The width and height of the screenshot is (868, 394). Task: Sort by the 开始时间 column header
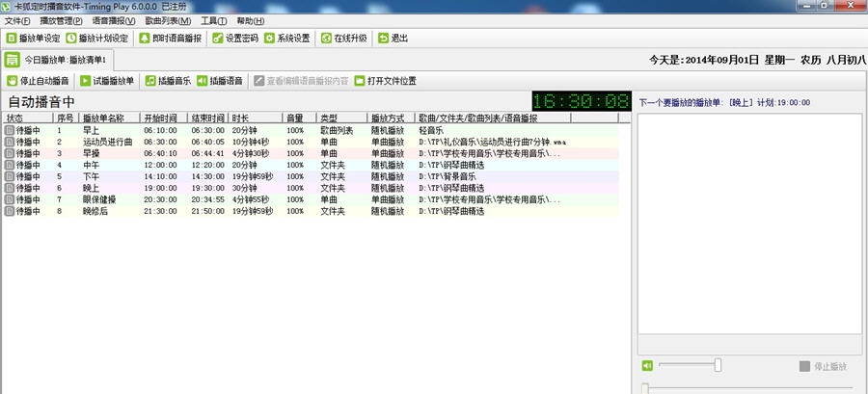click(163, 118)
